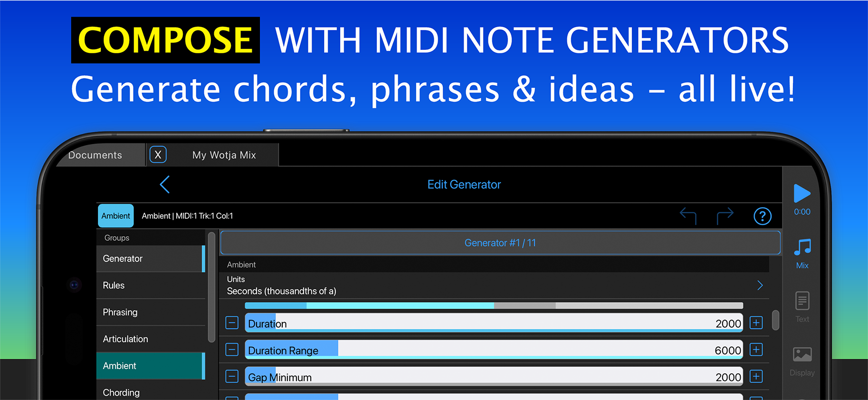Click the redo arrow icon
Screen dimensions: 868x400
(725, 216)
